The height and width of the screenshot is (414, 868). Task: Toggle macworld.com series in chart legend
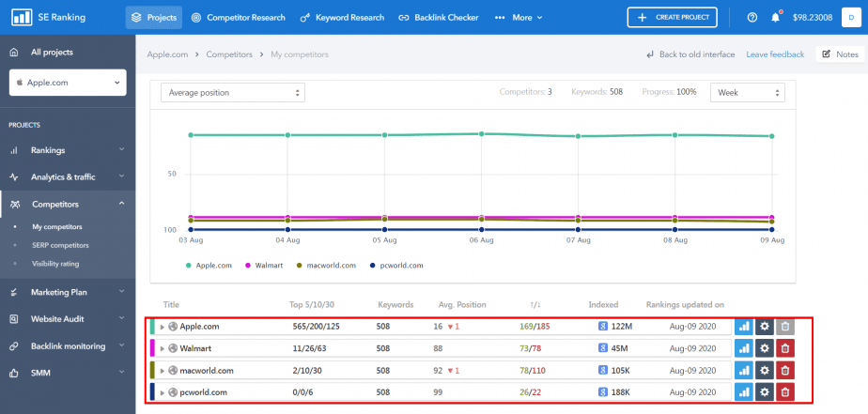(x=326, y=265)
